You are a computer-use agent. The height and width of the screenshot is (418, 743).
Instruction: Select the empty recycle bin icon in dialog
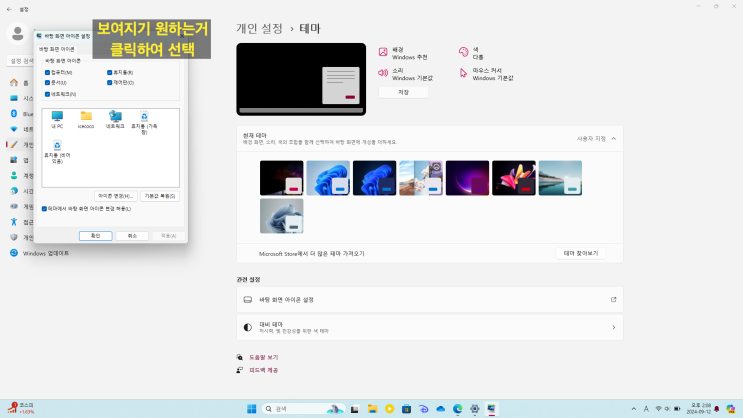(57, 152)
